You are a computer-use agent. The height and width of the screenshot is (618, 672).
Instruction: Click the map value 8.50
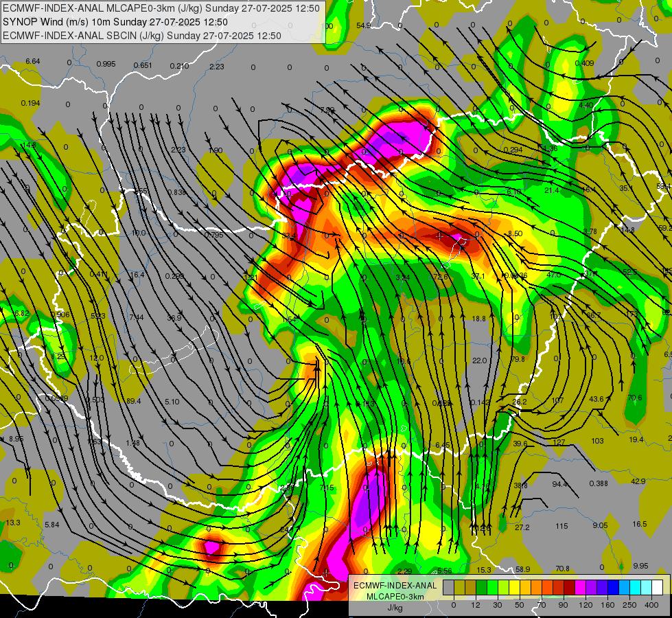515,233
